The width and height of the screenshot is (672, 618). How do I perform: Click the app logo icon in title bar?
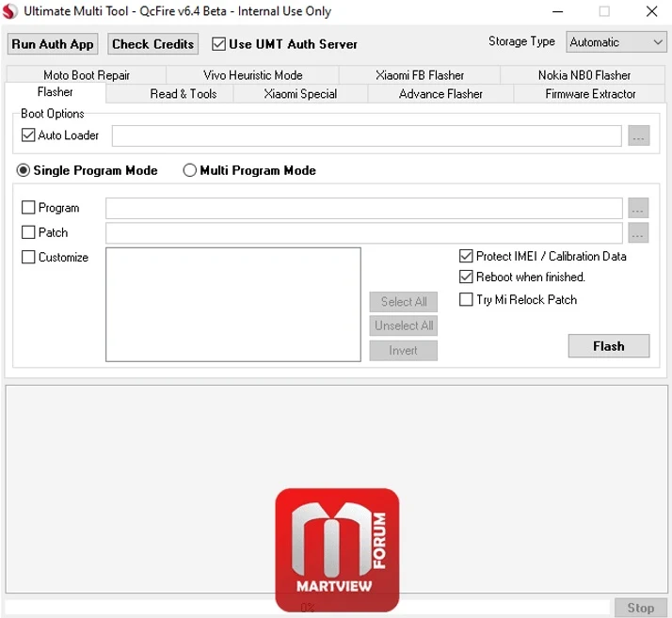(10, 11)
